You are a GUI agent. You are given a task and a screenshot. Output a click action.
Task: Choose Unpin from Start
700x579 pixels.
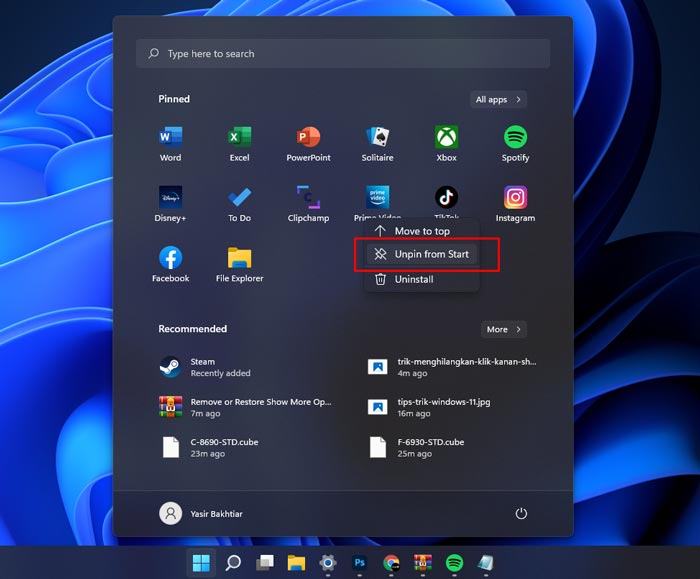coord(422,254)
